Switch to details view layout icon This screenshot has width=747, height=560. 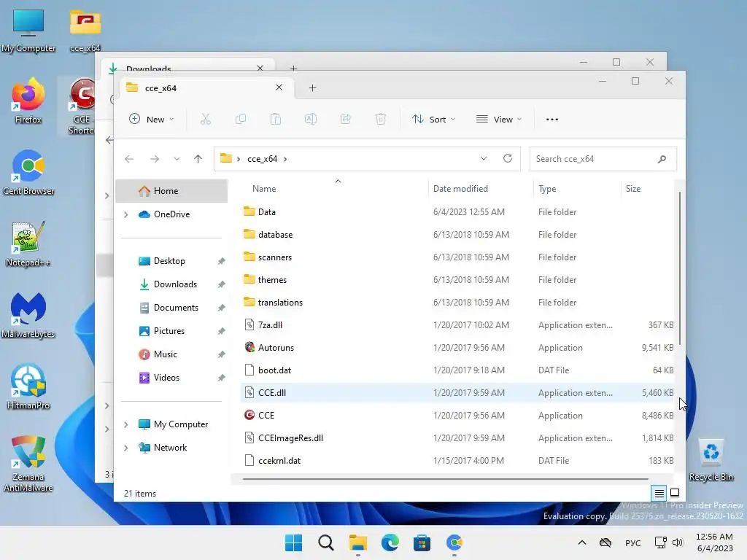[x=659, y=494]
